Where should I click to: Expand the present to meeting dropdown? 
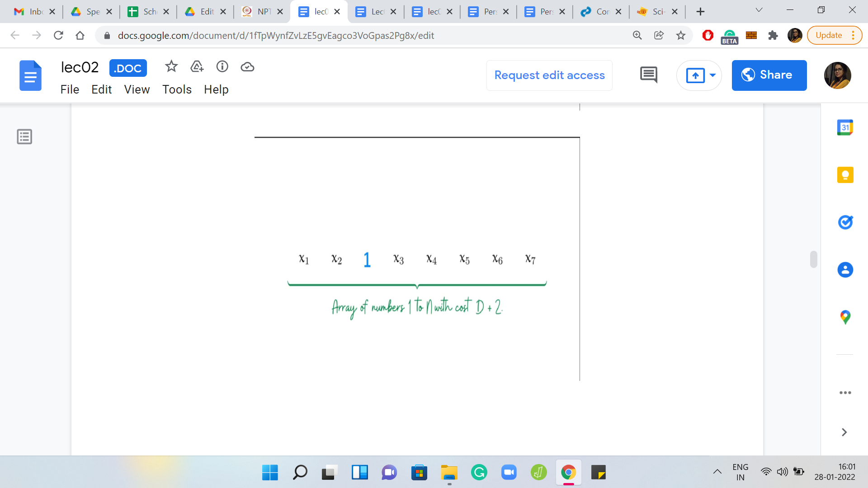tap(712, 75)
